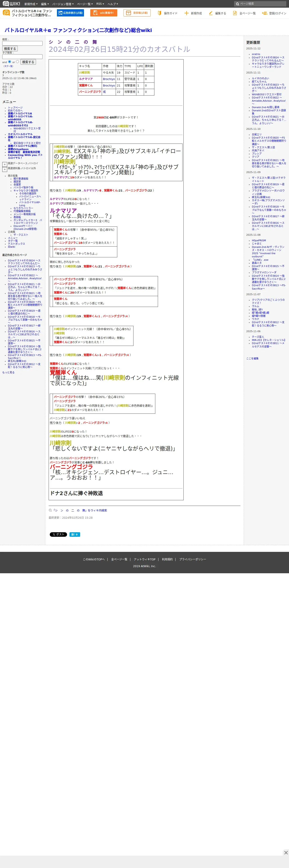Click the @WIKI logo in top bar
This screenshot has width=289, height=868.
click(x=11, y=4)
